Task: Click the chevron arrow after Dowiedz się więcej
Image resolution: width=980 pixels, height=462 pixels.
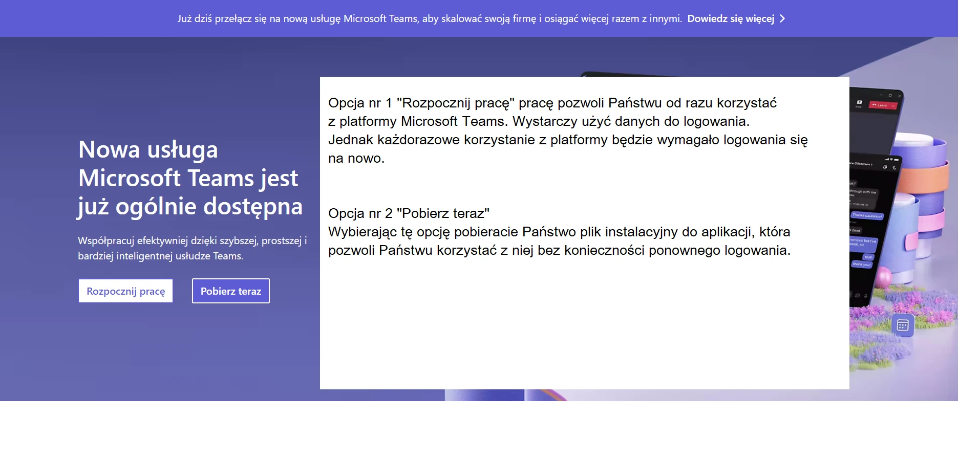Action: click(x=782, y=19)
